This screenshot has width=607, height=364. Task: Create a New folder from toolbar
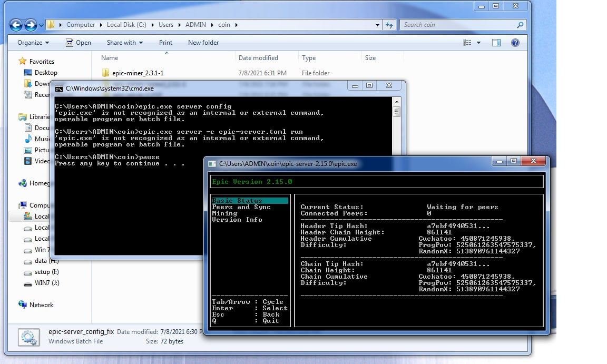203,43
